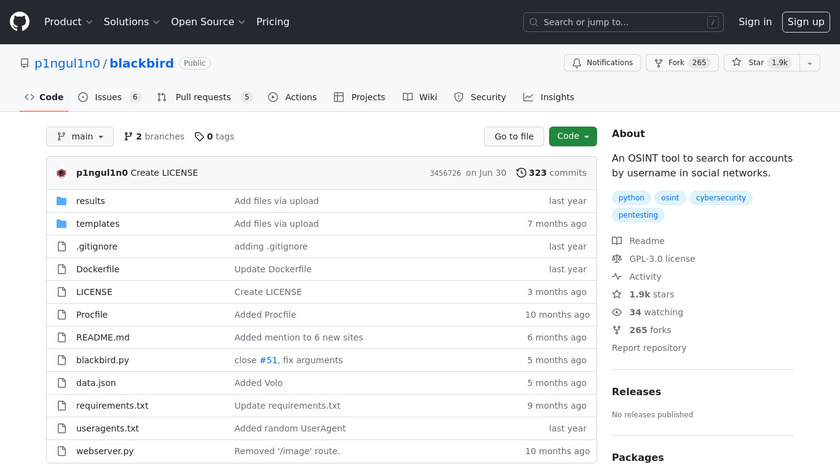840x472 pixels.
Task: Click the file icon beside README.md
Action: 62,338
